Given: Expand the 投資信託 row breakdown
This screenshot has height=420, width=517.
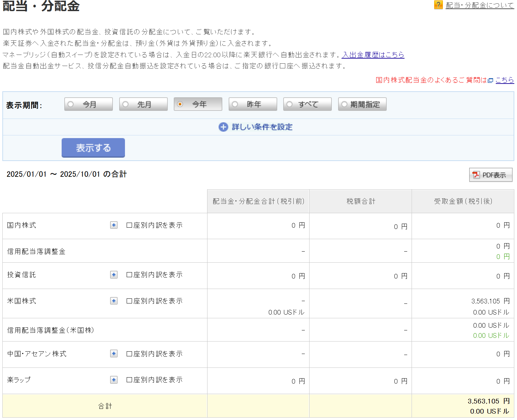Looking at the screenshot, I should click(x=114, y=275).
